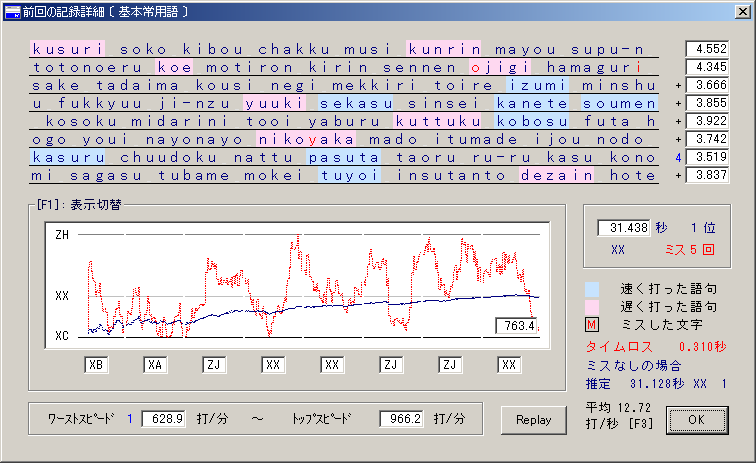
Task: Click the ZH label on graph axis
Action: click(62, 235)
